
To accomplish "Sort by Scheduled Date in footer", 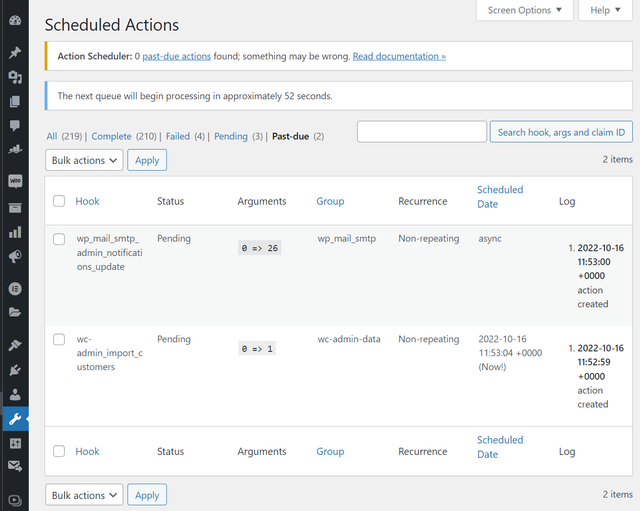I will pos(500,447).
